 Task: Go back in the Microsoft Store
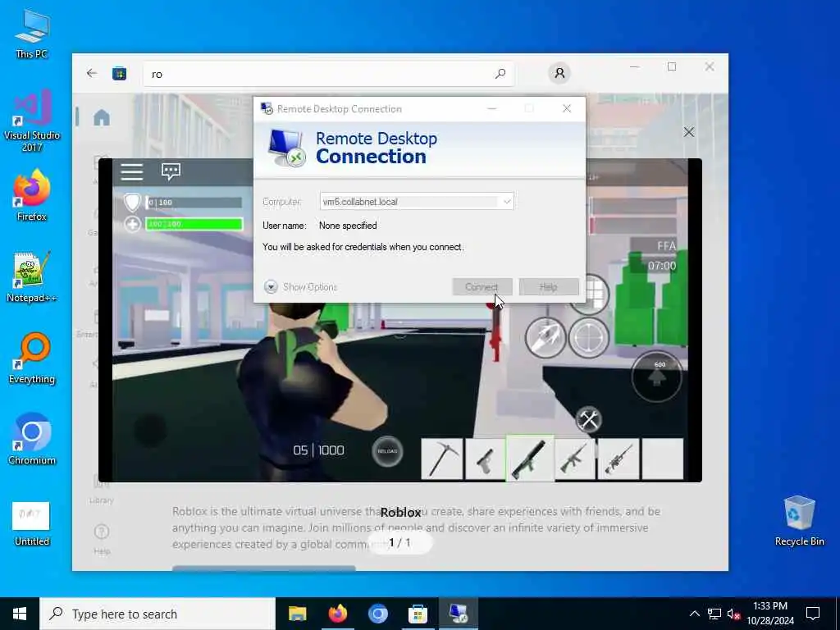(92, 73)
